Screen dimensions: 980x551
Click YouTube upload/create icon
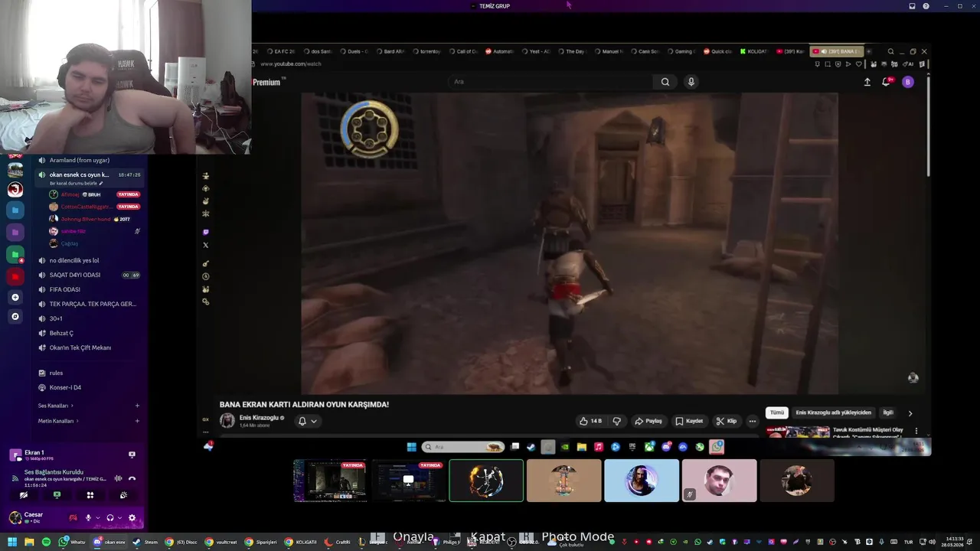(x=867, y=82)
